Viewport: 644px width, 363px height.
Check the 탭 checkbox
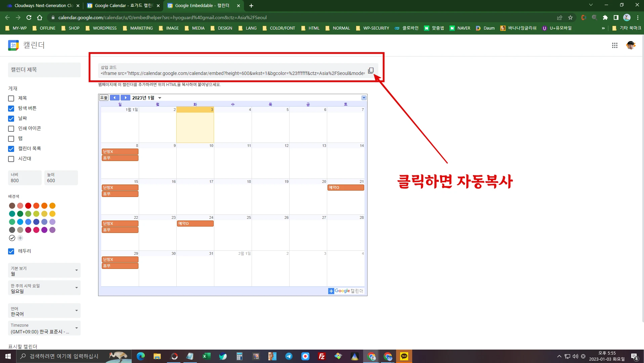[x=11, y=139]
